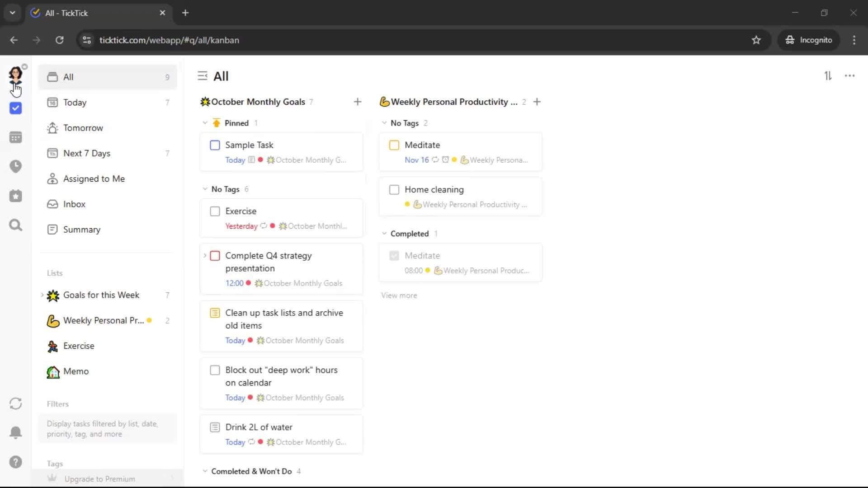Click the View more link

399,296
